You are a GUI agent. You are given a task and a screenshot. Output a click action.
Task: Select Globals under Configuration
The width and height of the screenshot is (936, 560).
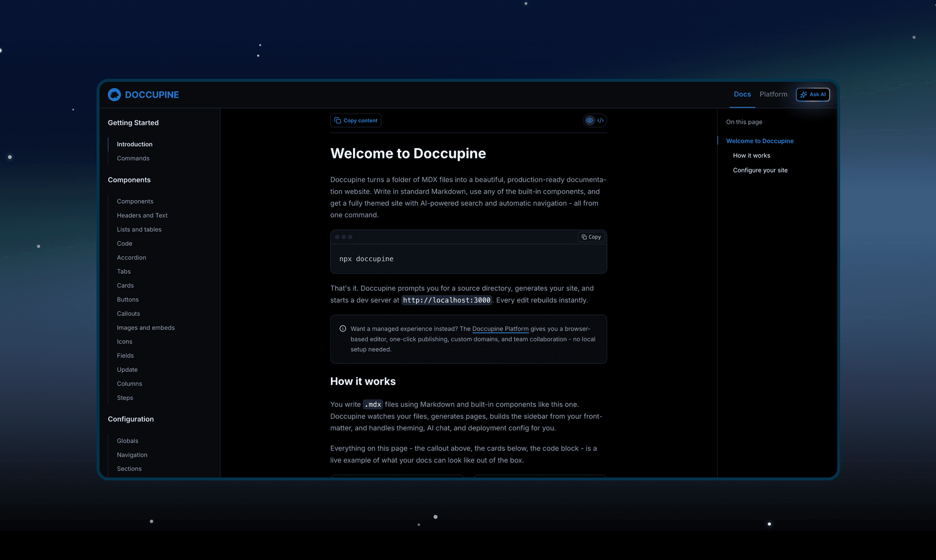pos(128,441)
